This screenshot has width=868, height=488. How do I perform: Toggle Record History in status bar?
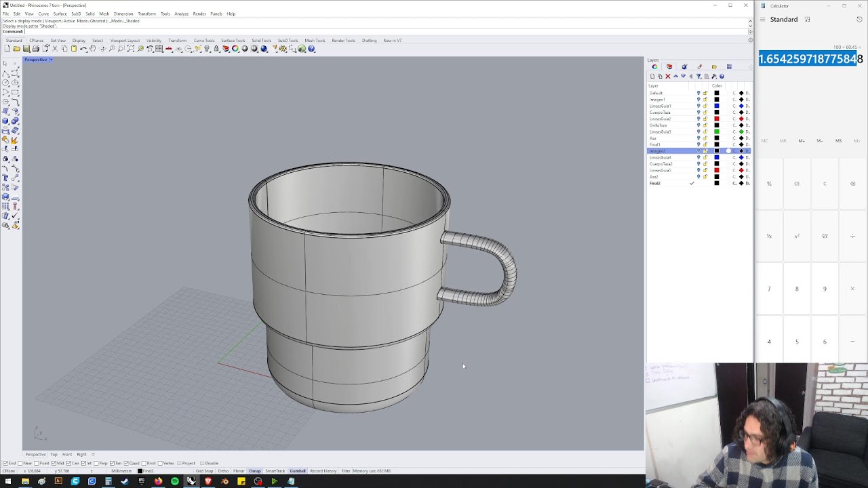(x=323, y=471)
